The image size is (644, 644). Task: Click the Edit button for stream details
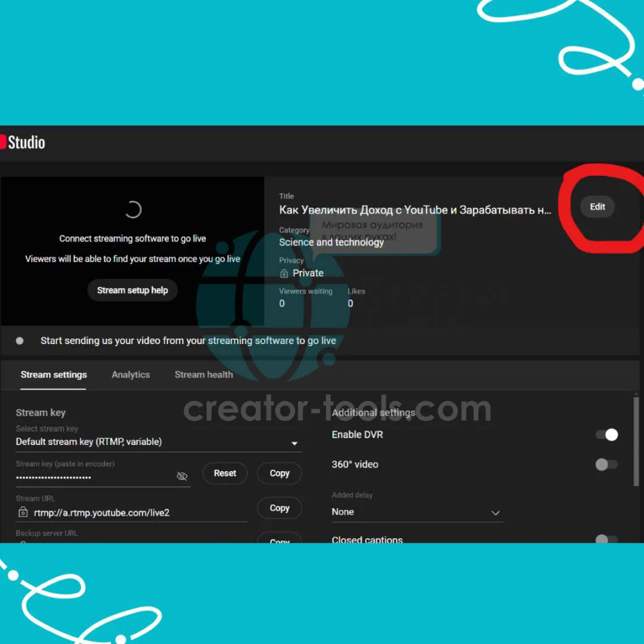click(x=597, y=206)
